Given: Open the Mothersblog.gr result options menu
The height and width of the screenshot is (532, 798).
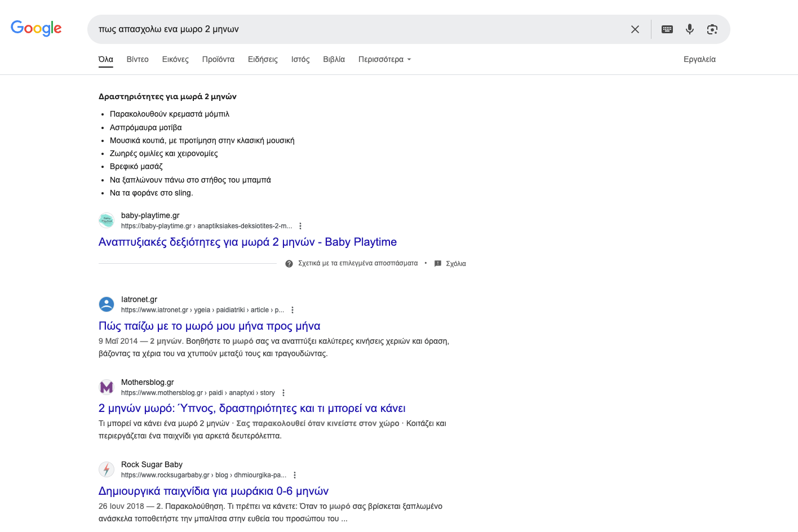Looking at the screenshot, I should click(x=283, y=393).
